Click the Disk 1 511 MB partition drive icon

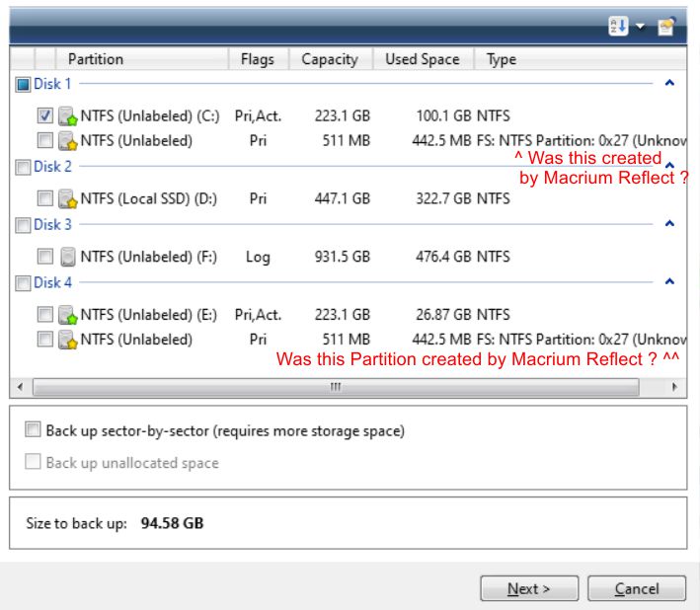click(68, 140)
